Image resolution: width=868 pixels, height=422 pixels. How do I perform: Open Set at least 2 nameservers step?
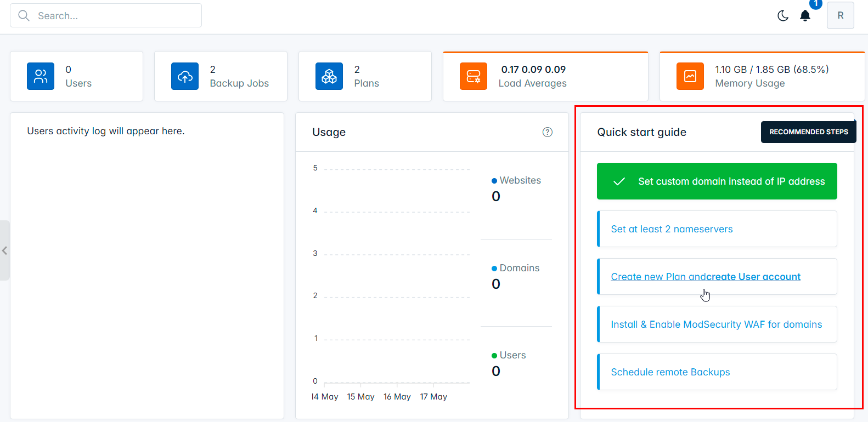point(672,229)
